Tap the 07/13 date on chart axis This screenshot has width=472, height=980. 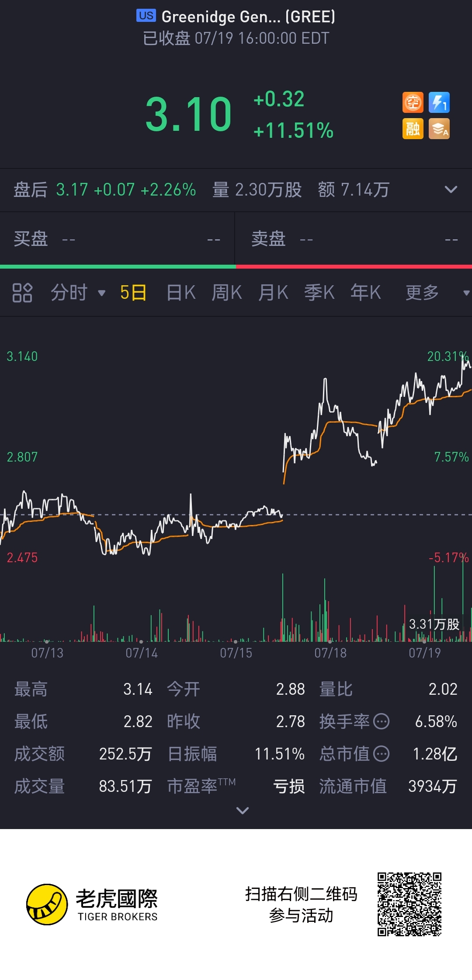pos(47,653)
